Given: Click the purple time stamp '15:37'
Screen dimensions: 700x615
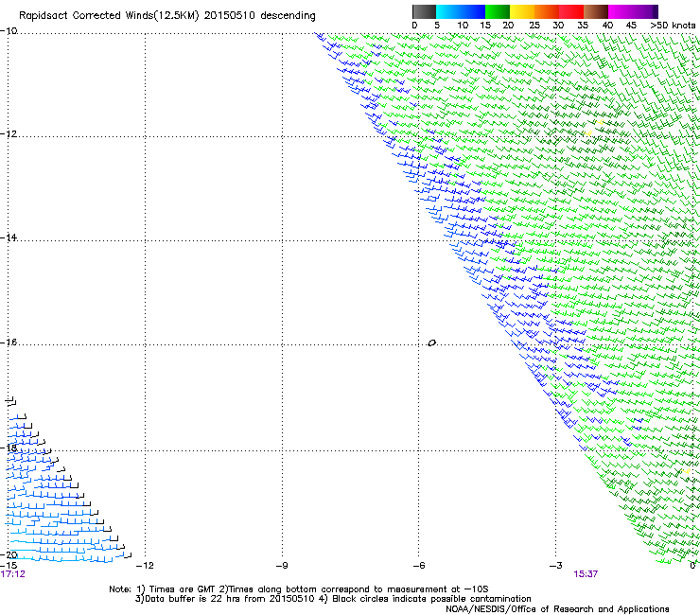Looking at the screenshot, I should (x=586, y=574).
